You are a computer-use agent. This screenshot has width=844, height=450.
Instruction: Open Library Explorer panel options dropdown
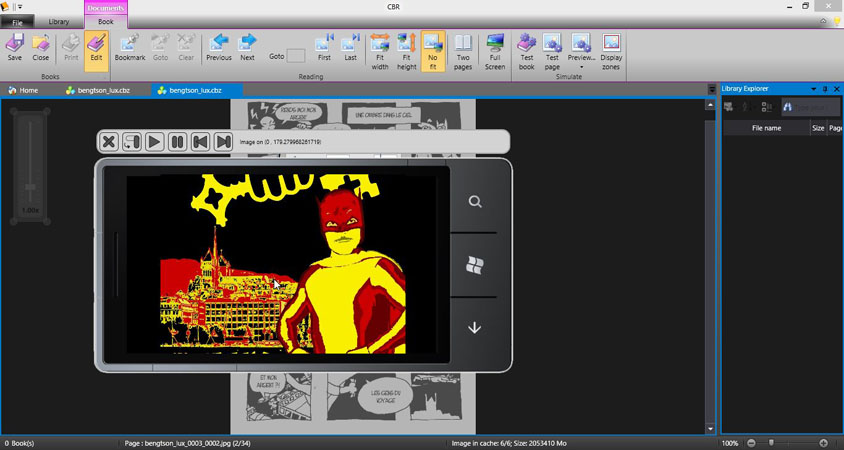tap(814, 89)
